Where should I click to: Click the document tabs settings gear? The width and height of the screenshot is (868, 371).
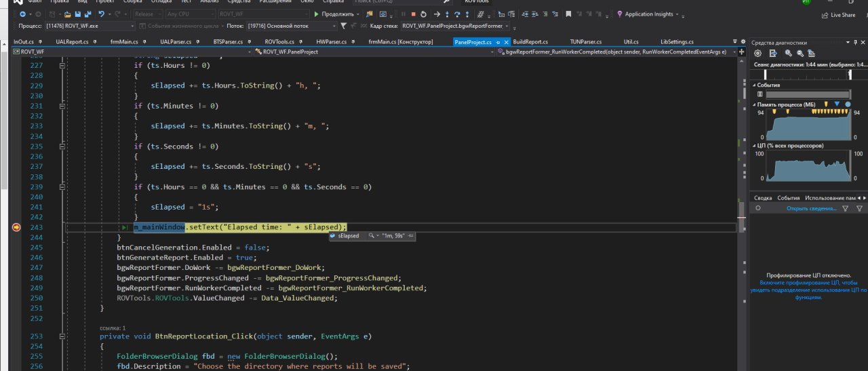(743, 42)
